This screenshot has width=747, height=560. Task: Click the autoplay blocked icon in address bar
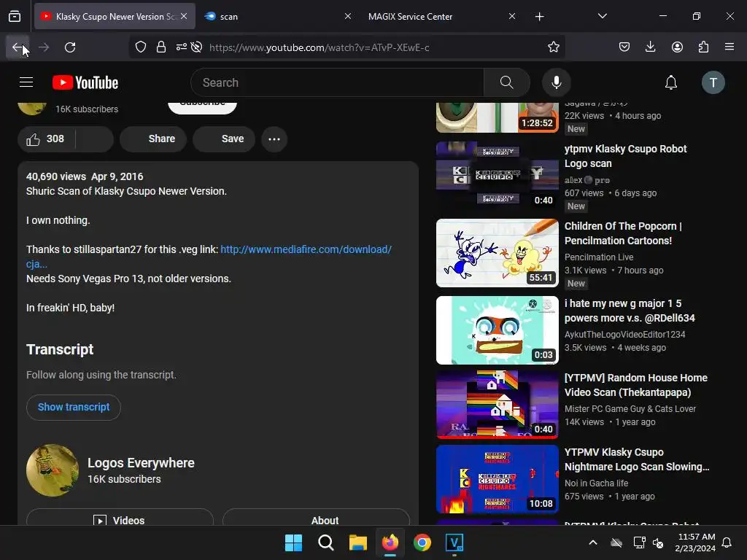click(196, 47)
